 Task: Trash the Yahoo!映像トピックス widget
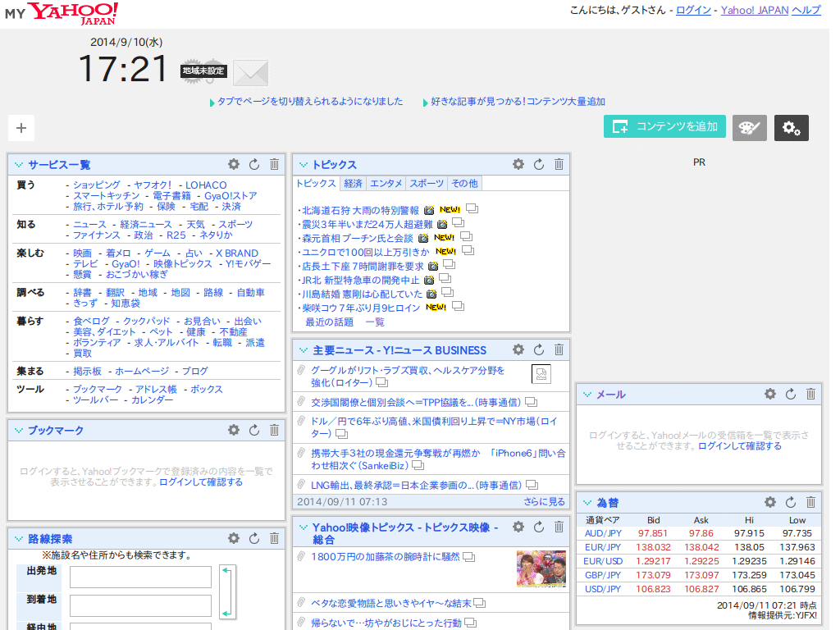pos(559,527)
